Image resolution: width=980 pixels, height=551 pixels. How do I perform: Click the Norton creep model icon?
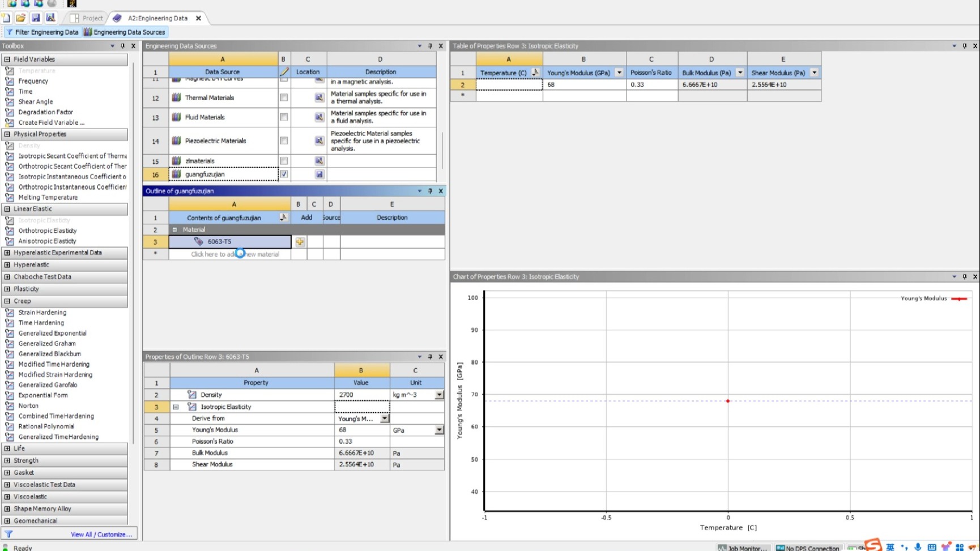tap(10, 405)
